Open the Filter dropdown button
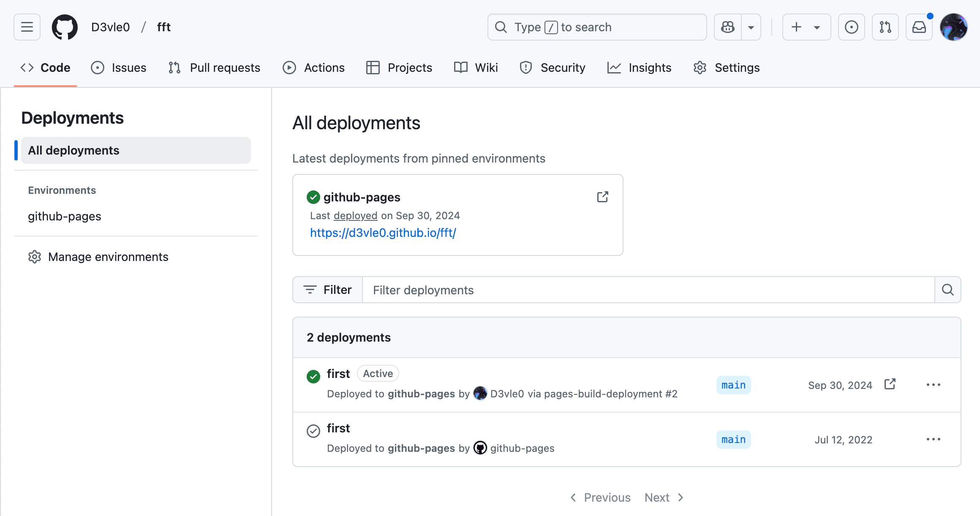This screenshot has width=980, height=516. (328, 290)
